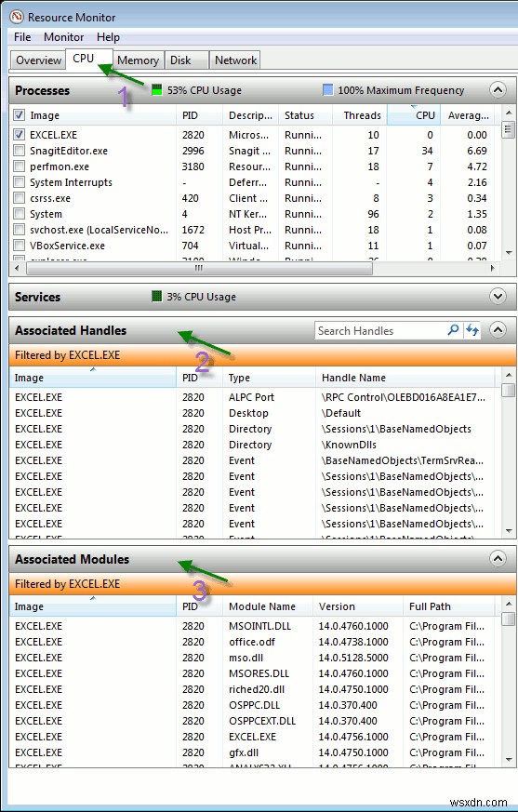Click the perfmon.exe process name

[x=59, y=166]
